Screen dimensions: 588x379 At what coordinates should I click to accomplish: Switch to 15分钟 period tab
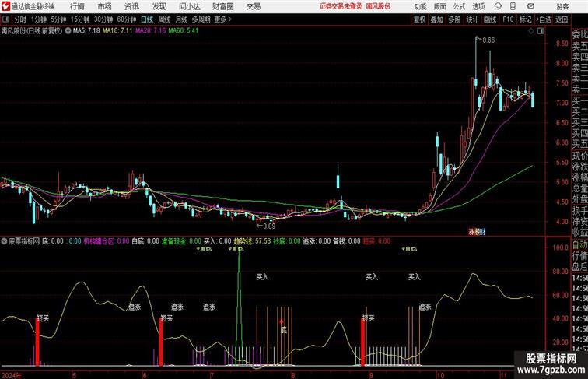[80, 19]
